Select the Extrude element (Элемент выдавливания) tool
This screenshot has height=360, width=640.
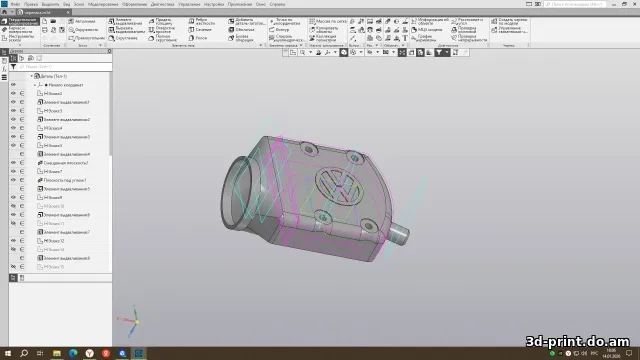(126, 21)
